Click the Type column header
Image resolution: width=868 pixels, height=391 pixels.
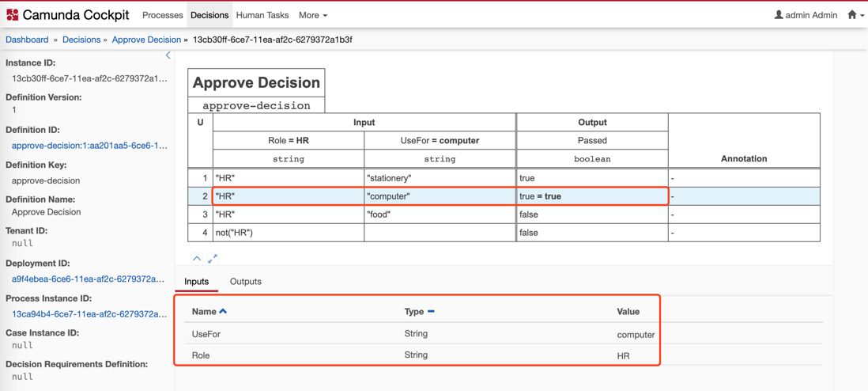coord(414,312)
